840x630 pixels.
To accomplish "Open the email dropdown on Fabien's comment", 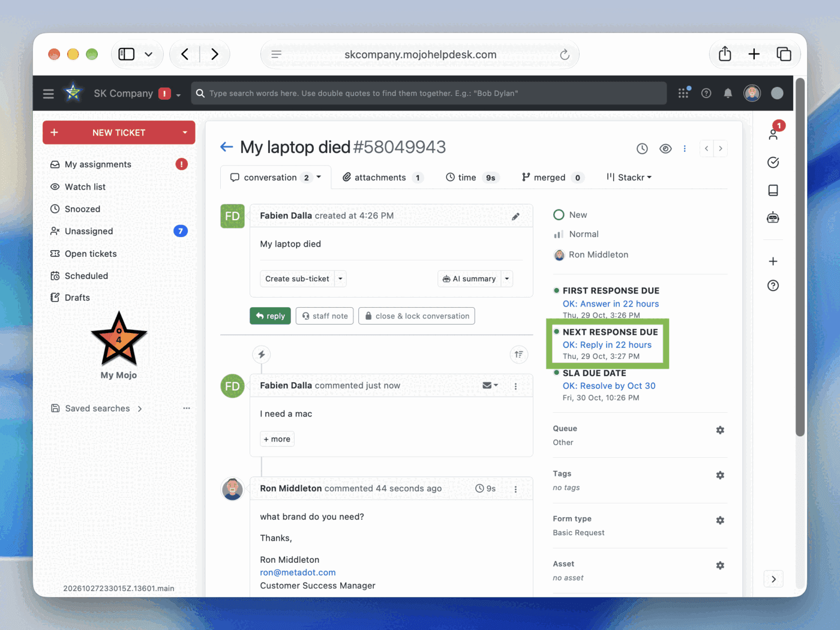I will [x=490, y=386].
